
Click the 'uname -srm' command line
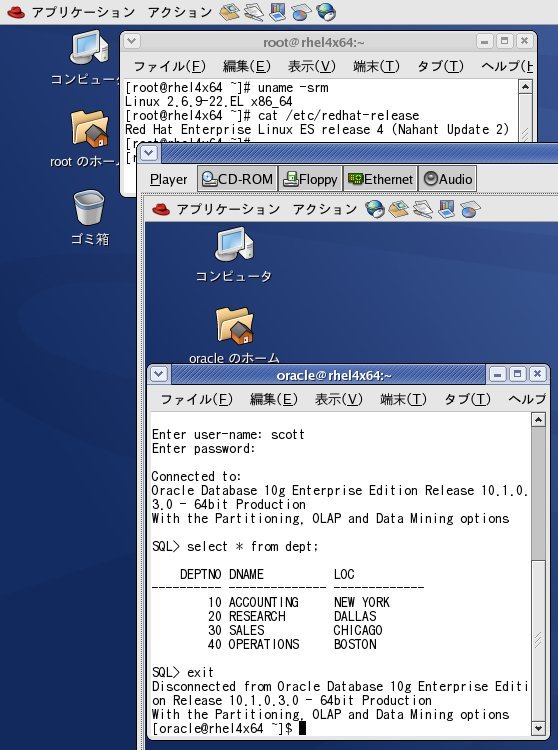pos(227,88)
